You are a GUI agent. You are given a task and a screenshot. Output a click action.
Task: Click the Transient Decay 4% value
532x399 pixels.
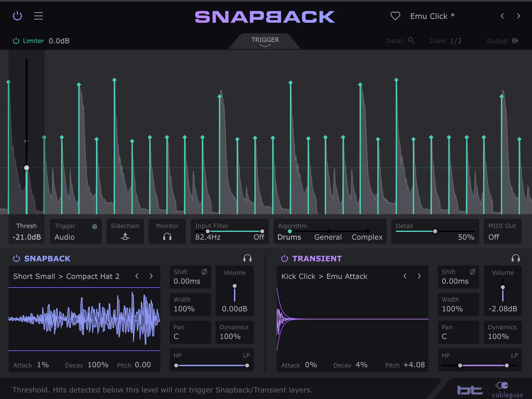[362, 365]
